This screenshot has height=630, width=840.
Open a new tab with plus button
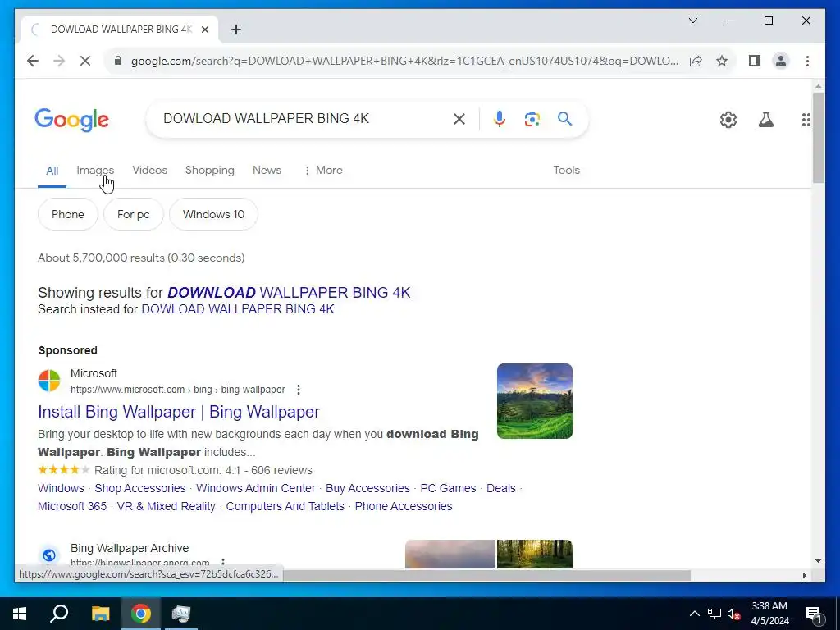(236, 30)
